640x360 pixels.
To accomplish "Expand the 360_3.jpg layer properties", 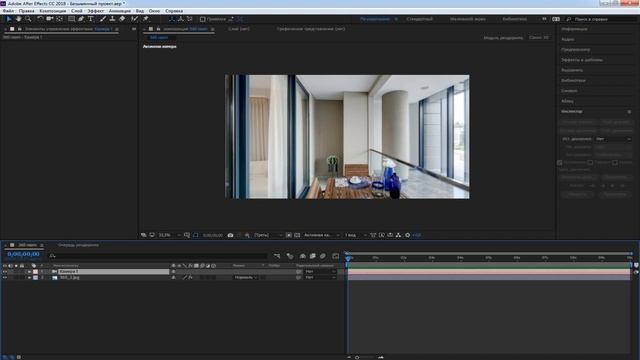I will point(29,278).
